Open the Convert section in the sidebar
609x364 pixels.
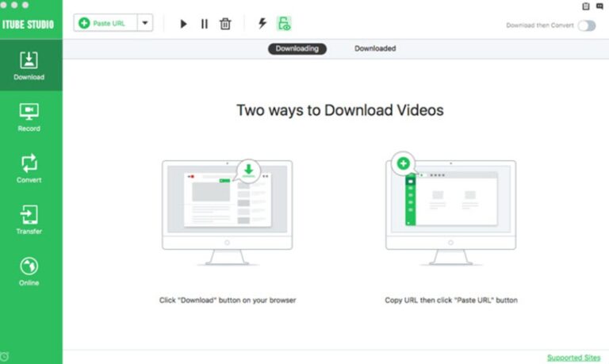29,168
